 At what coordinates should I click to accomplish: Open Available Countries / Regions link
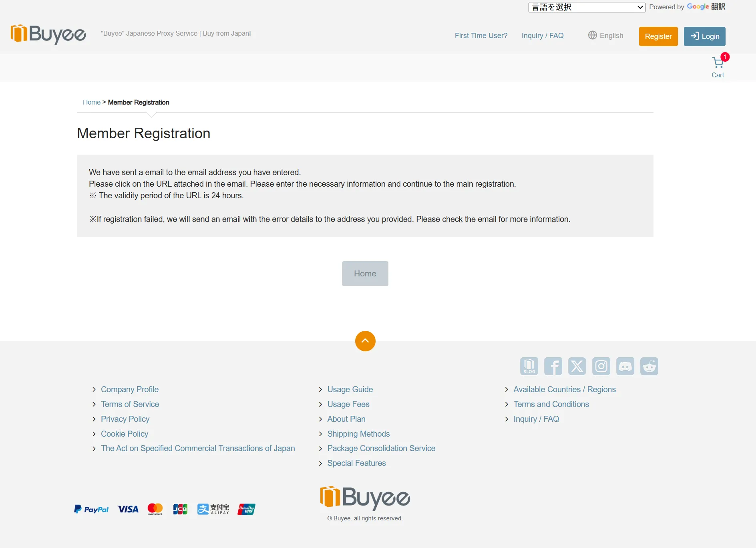[565, 389]
